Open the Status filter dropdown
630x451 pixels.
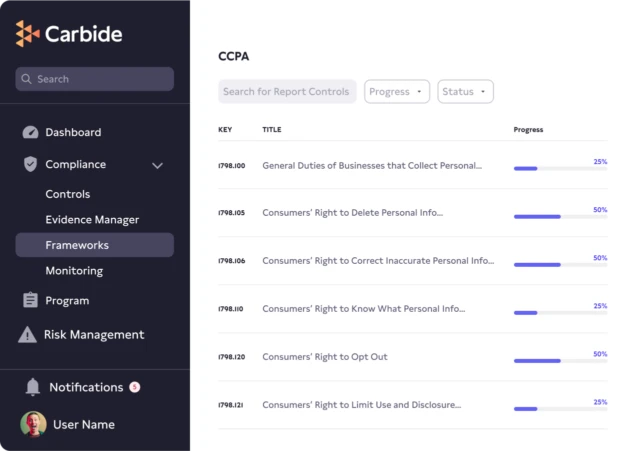point(465,92)
